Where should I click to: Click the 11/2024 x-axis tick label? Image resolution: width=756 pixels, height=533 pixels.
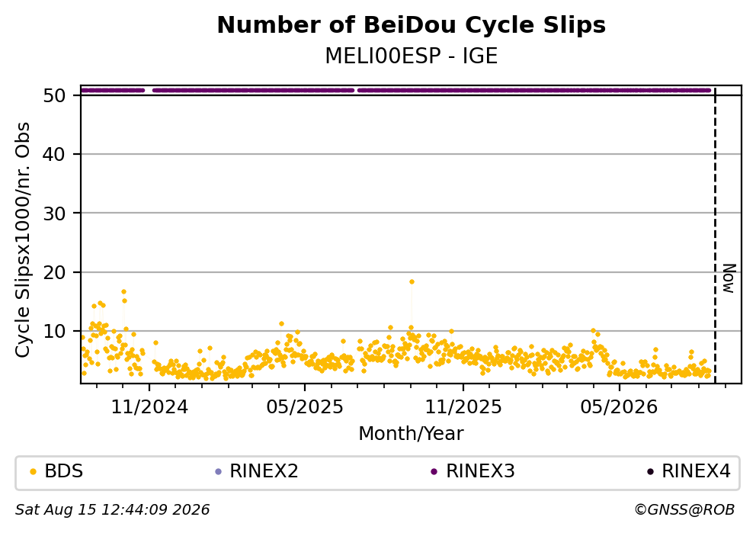[149, 408]
